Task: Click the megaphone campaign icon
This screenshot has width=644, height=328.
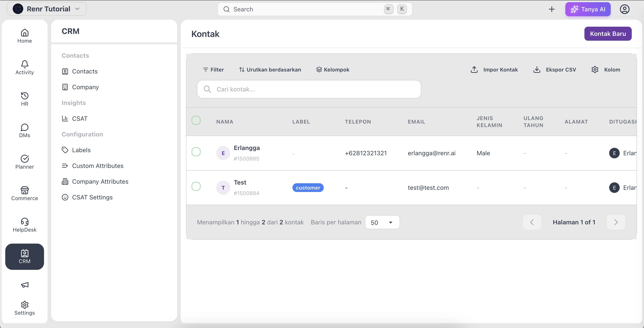Action: pos(25,285)
